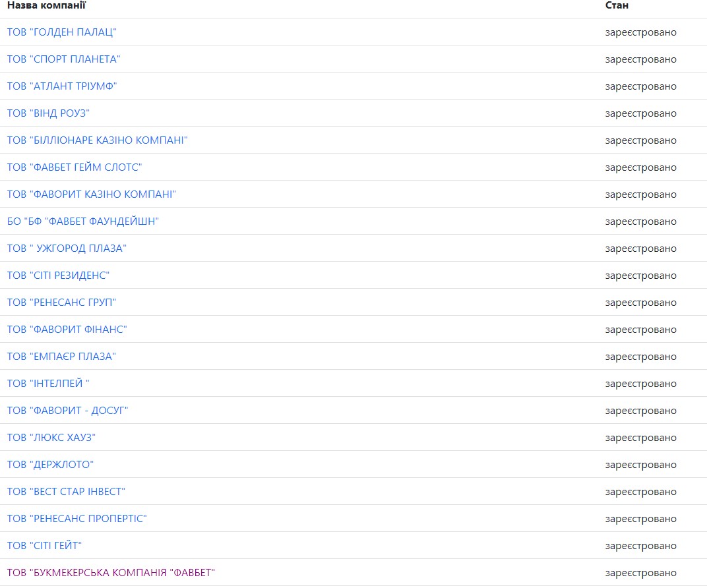Viewport: 707px width, 588px height.
Task: Open visited link ТОВ "БУКМЕКЕРСЬКА КОМПАНІЯ "ФАВБЕТ"
Action: (111, 573)
